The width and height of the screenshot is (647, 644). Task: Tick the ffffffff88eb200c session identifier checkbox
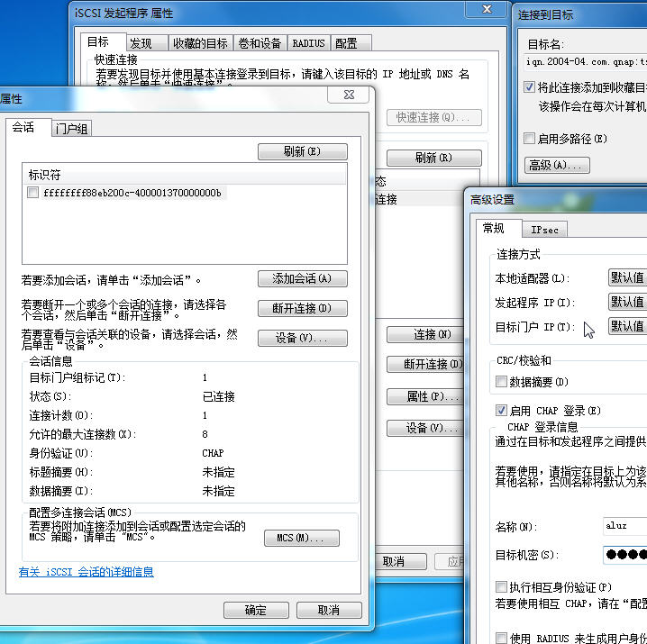pyautogui.click(x=33, y=193)
